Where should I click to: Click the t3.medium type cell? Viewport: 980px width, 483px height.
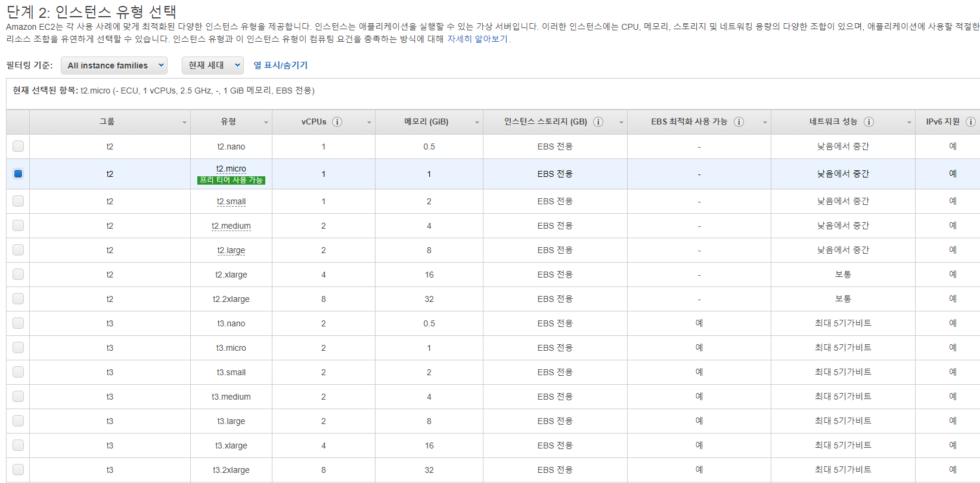[231, 397]
